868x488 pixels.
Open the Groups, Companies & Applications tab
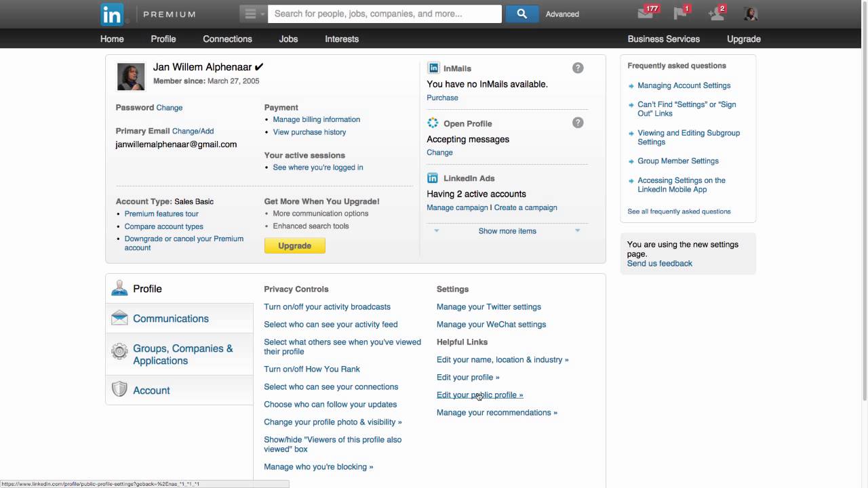182,354
